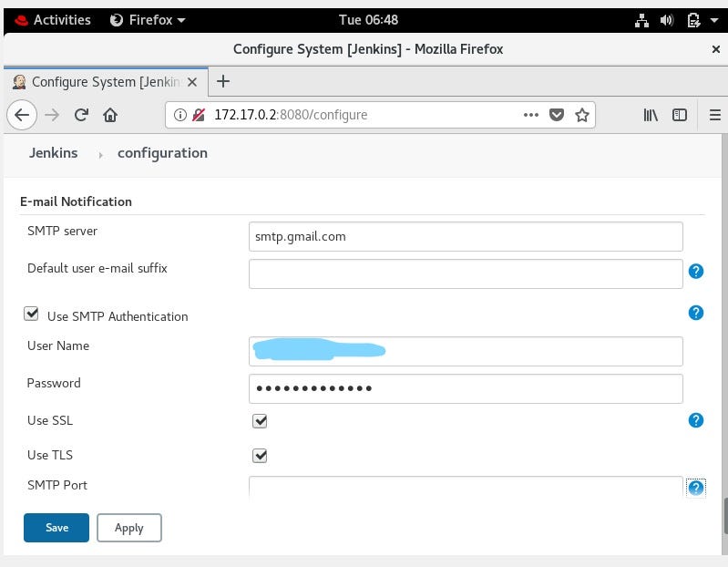Image resolution: width=728 pixels, height=567 pixels.
Task: Click the forward navigation arrow
Action: 52,115
